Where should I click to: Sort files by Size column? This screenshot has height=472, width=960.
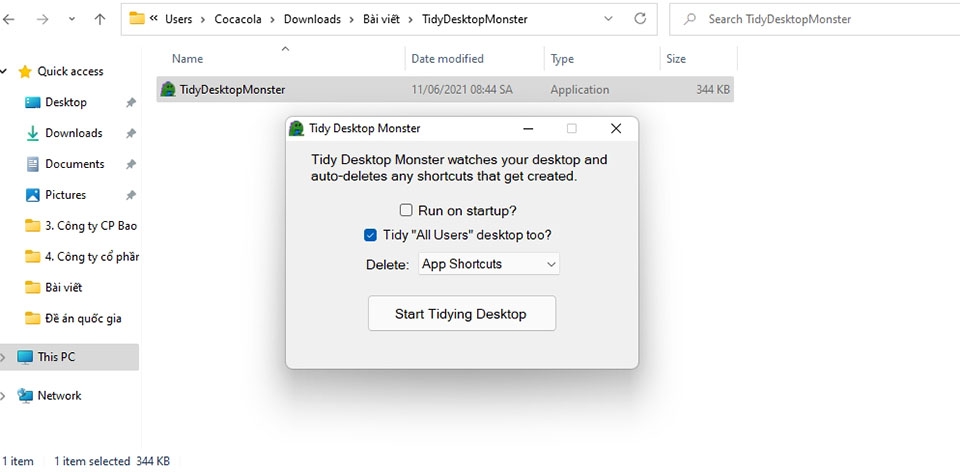point(676,59)
